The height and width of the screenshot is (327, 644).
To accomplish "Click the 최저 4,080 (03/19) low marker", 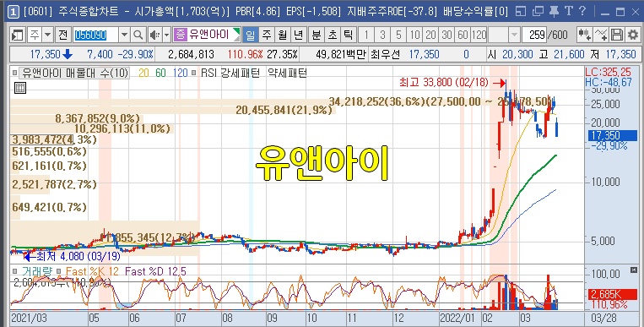I will coord(78,257).
